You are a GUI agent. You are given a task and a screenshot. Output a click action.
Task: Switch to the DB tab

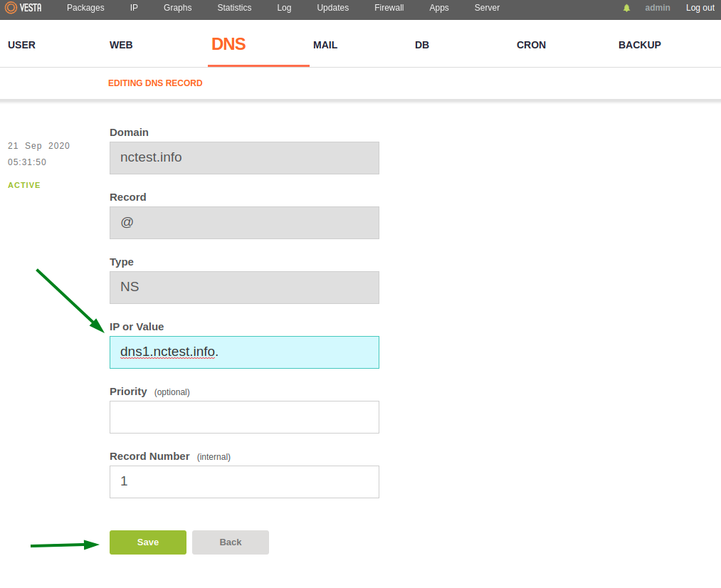point(421,45)
